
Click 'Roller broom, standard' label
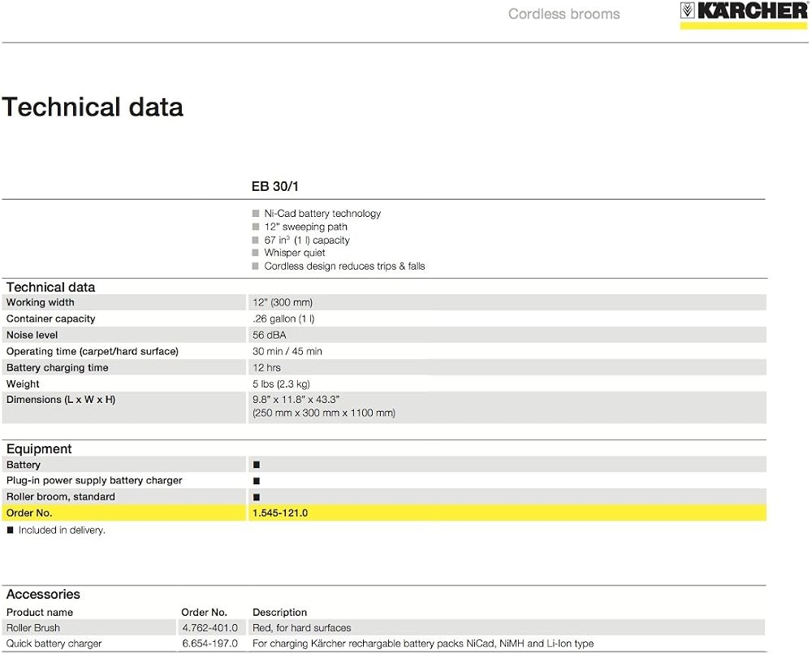point(61,497)
